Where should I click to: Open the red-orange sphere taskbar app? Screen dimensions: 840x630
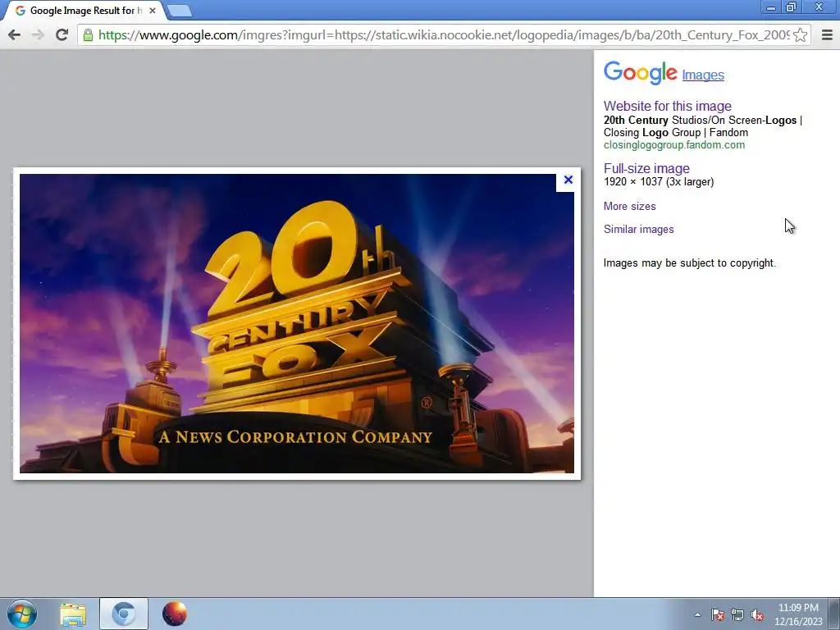[174, 614]
